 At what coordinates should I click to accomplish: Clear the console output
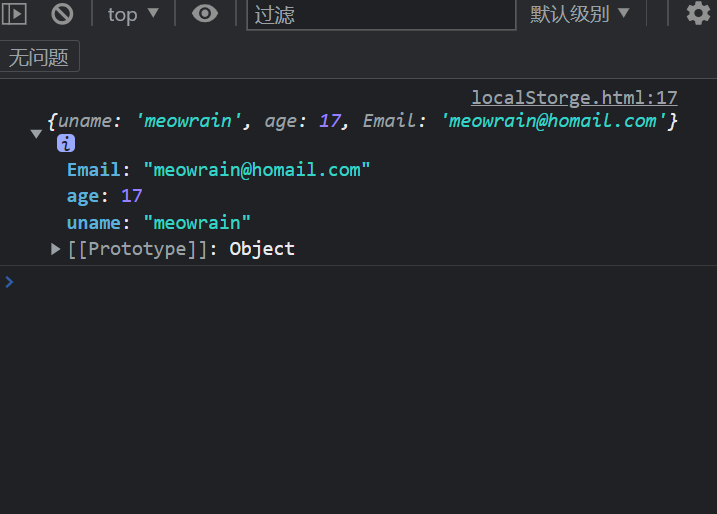pos(62,14)
